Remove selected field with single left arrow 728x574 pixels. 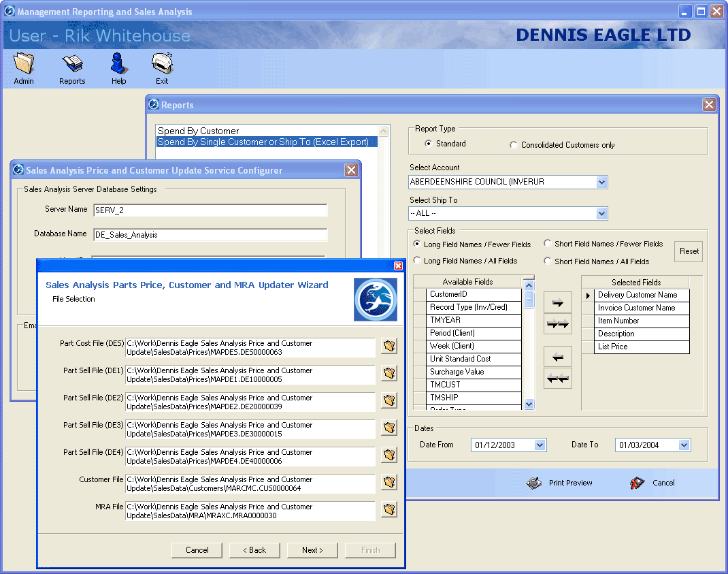pos(558,357)
